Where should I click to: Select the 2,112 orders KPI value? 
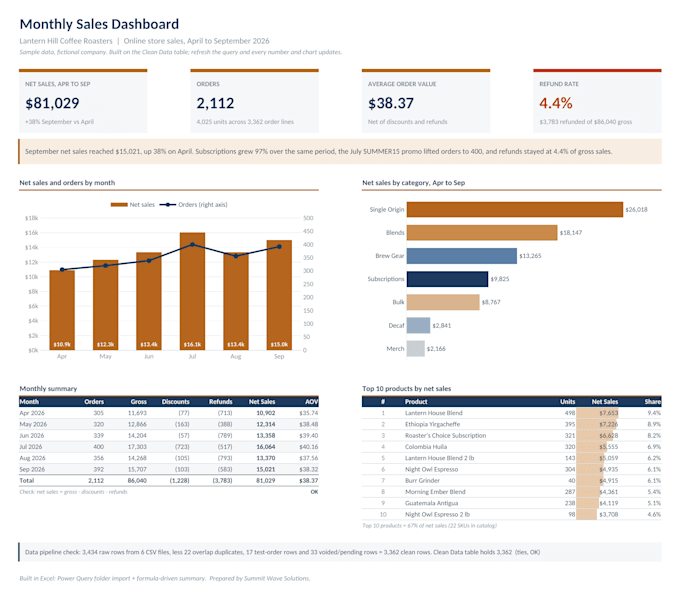click(x=215, y=103)
